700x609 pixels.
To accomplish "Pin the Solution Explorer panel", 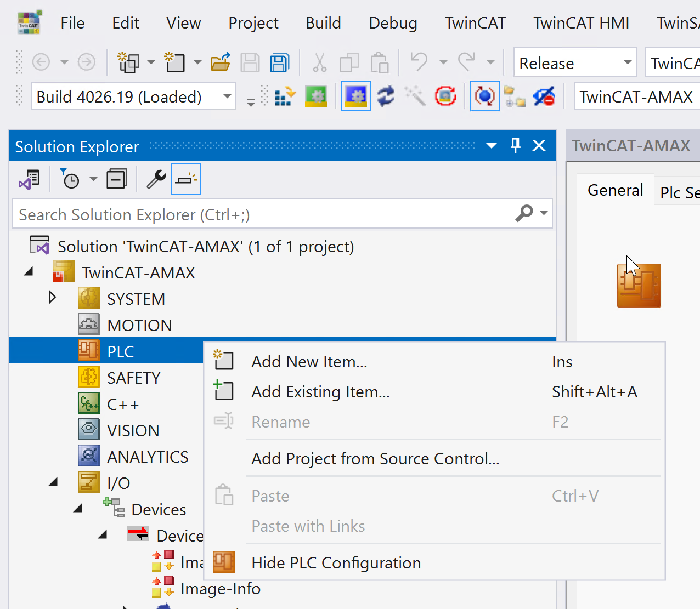I will 515,145.
